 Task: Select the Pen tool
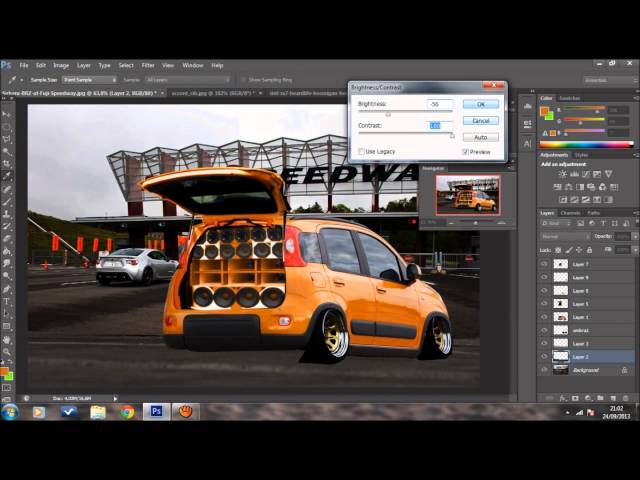tap(7, 289)
